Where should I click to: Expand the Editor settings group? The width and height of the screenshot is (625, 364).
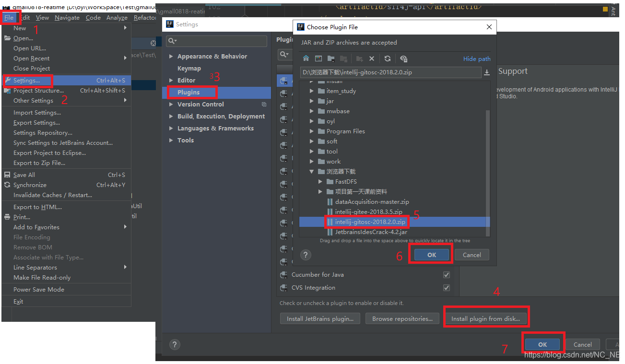[171, 80]
